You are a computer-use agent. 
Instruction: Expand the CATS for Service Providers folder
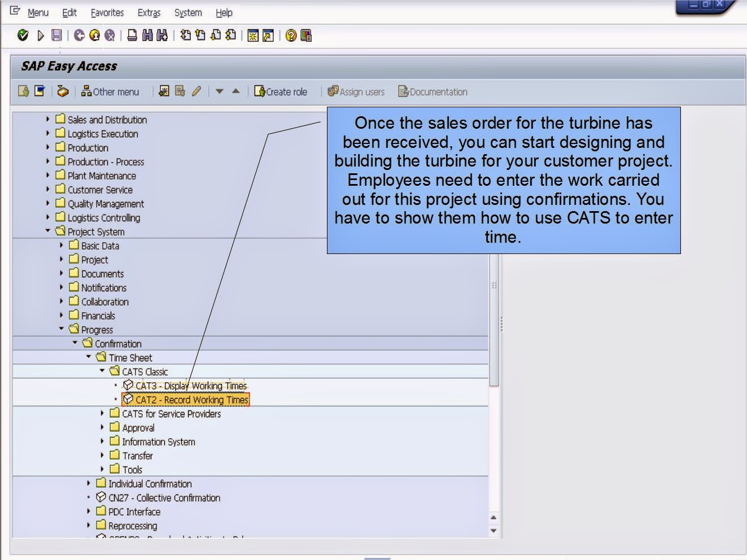[102, 413]
